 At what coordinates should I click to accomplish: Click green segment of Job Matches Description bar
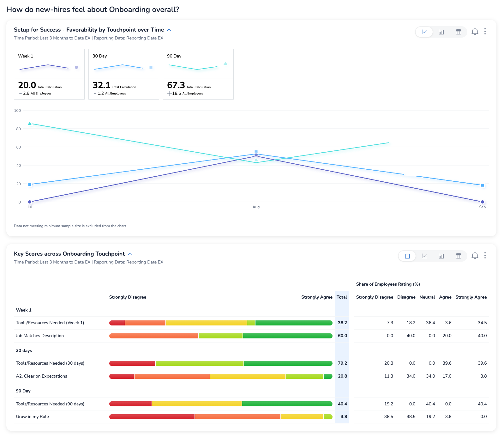287,336
